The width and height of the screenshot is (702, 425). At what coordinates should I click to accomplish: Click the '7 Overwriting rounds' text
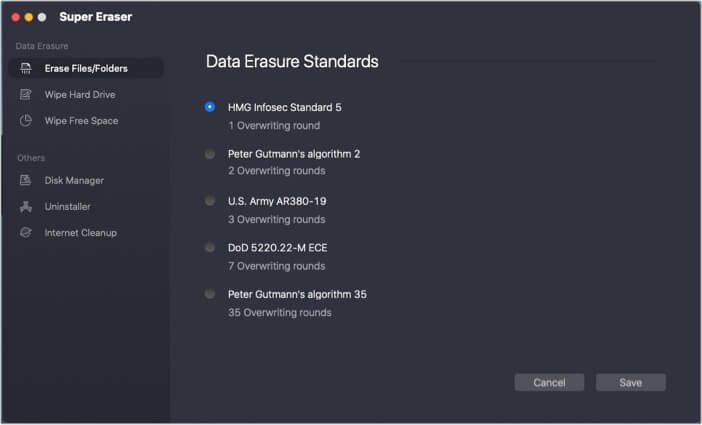pyautogui.click(x=277, y=266)
